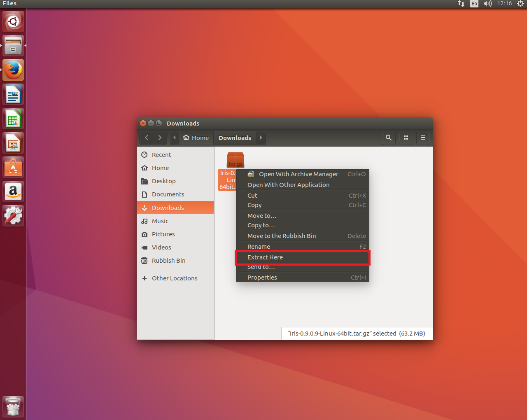Open the Rubbish Bin launcher icon
This screenshot has width=527, height=420.
coord(13,407)
